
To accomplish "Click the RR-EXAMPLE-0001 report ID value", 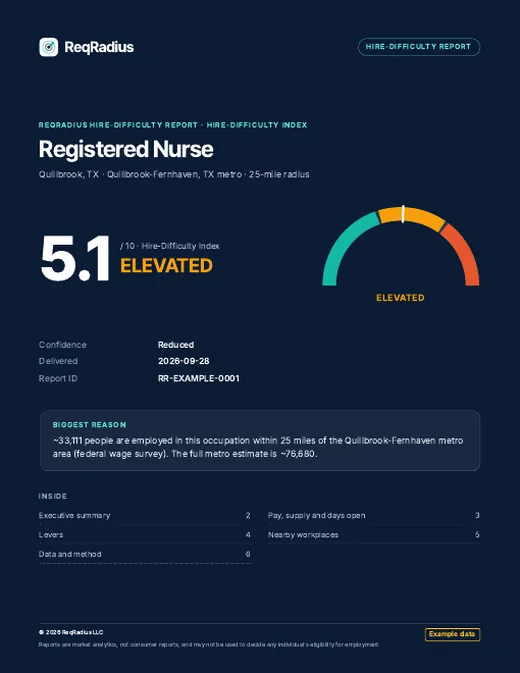I will (x=199, y=378).
